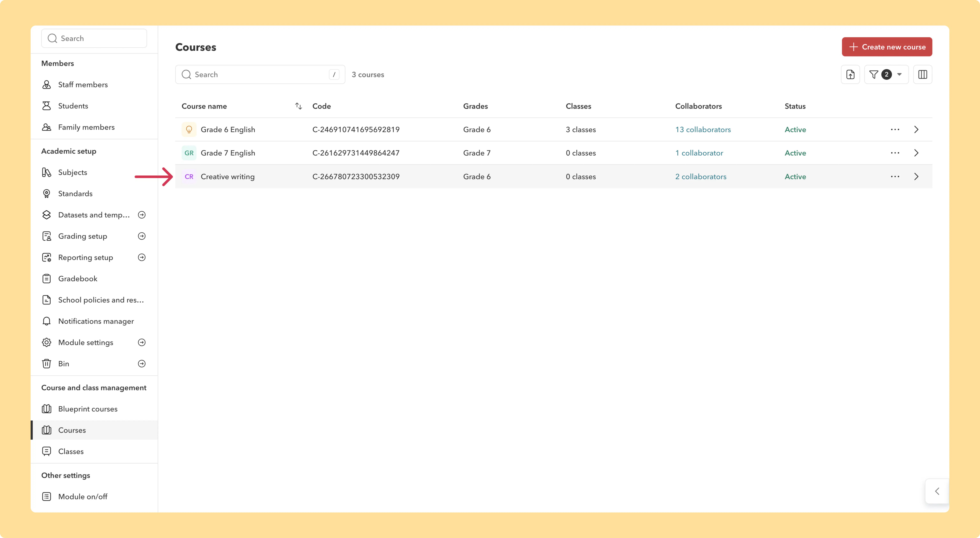
Task: Click the Collaborators column header
Action: 698,106
